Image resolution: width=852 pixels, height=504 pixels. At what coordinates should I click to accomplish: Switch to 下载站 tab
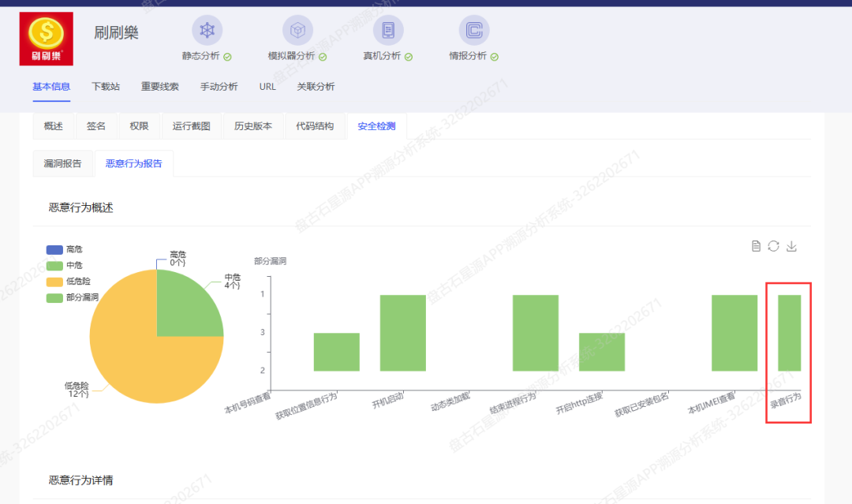pos(106,86)
